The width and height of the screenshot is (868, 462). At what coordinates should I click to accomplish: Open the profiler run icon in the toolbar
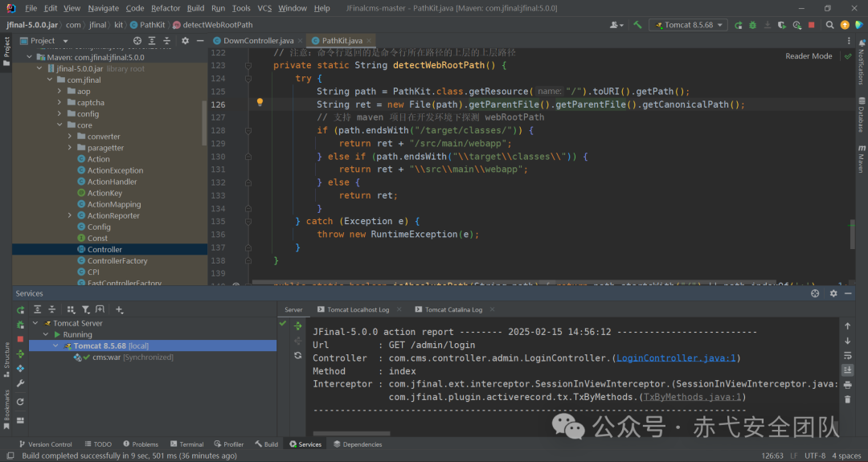796,25
